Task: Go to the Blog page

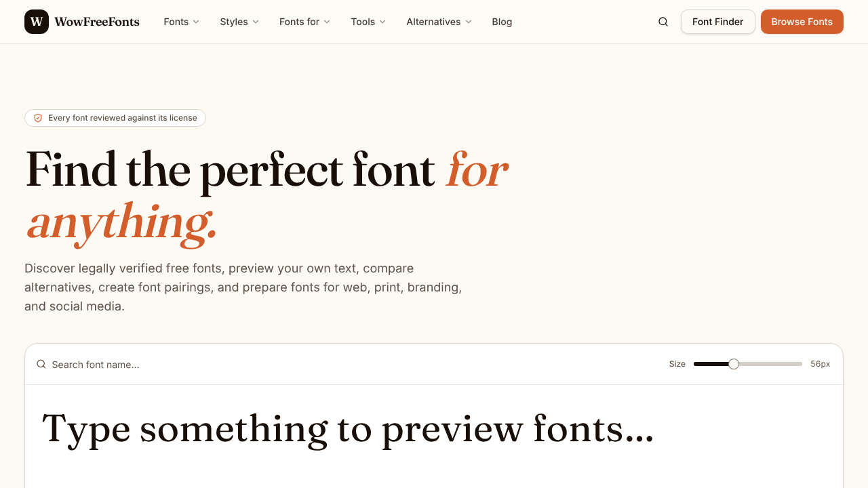Action: click(x=502, y=22)
